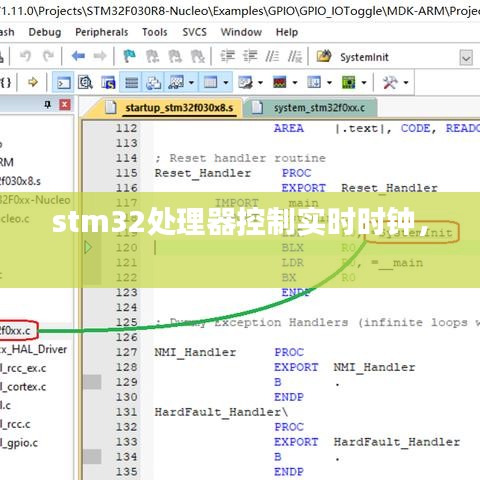
Task: Go to the previous bookmark icon
Action: [152, 56]
